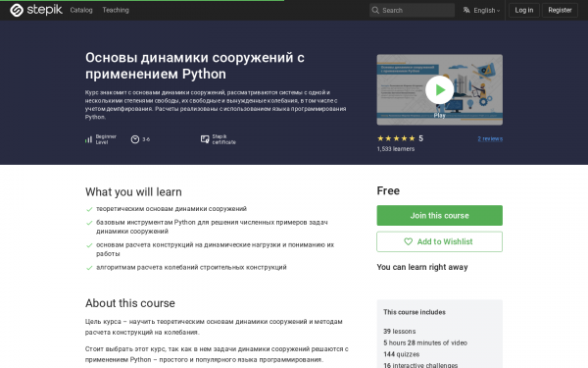Click the 'Beginner Level' label
The height and width of the screenshot is (368, 588).
coord(106,139)
